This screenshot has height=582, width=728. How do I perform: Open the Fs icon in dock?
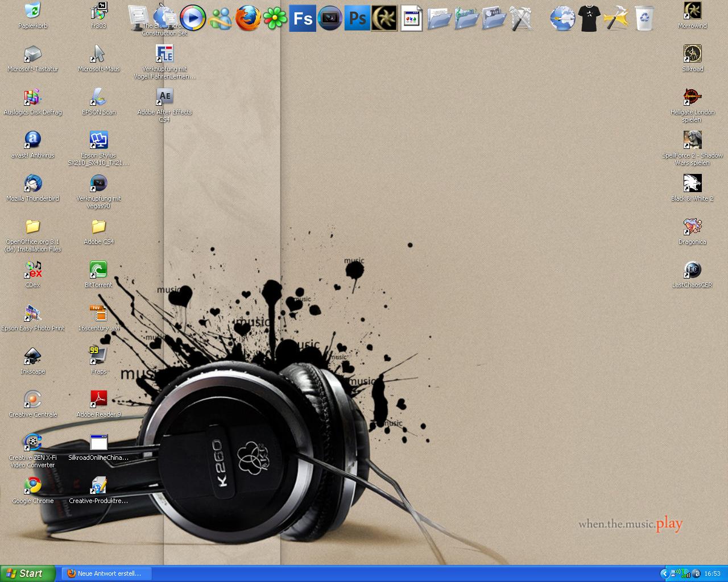click(x=302, y=18)
